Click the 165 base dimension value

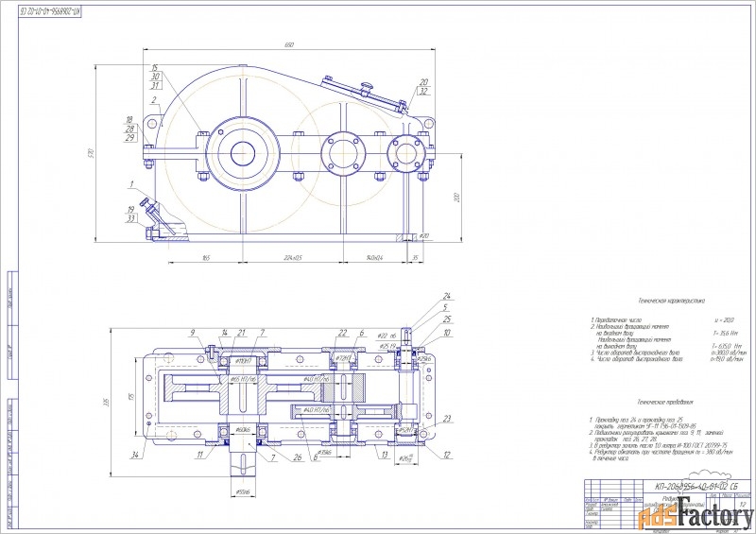[205, 258]
